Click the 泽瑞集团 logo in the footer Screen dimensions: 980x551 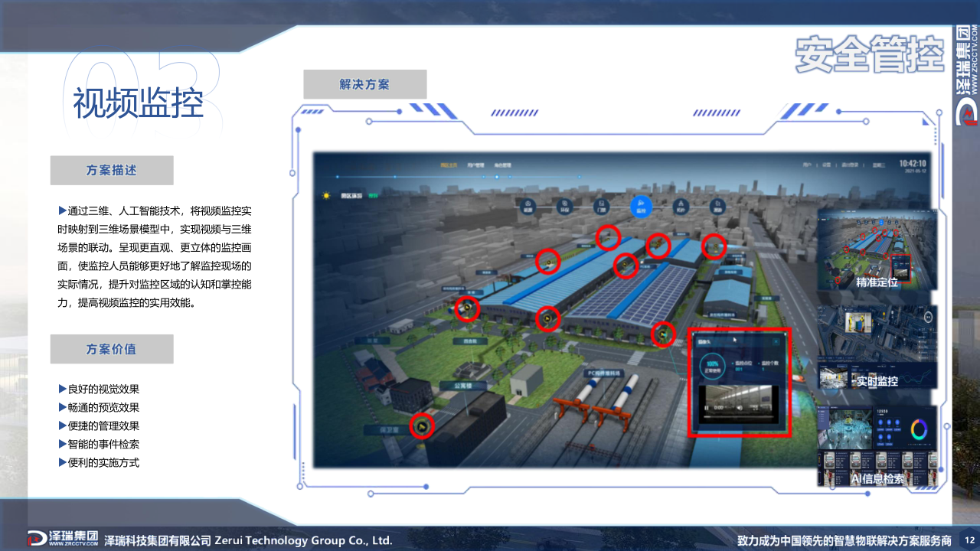click(x=63, y=539)
